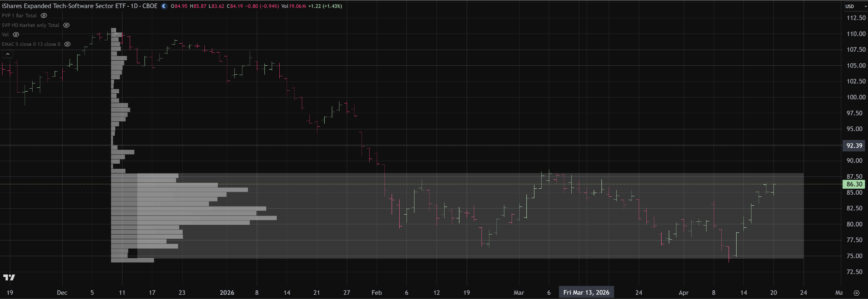Toggle visibility of SVP HD Market only indicator

tap(66, 25)
